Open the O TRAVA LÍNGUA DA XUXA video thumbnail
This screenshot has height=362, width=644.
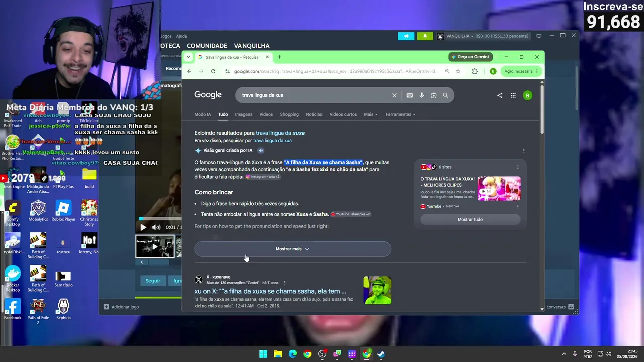[x=499, y=189]
